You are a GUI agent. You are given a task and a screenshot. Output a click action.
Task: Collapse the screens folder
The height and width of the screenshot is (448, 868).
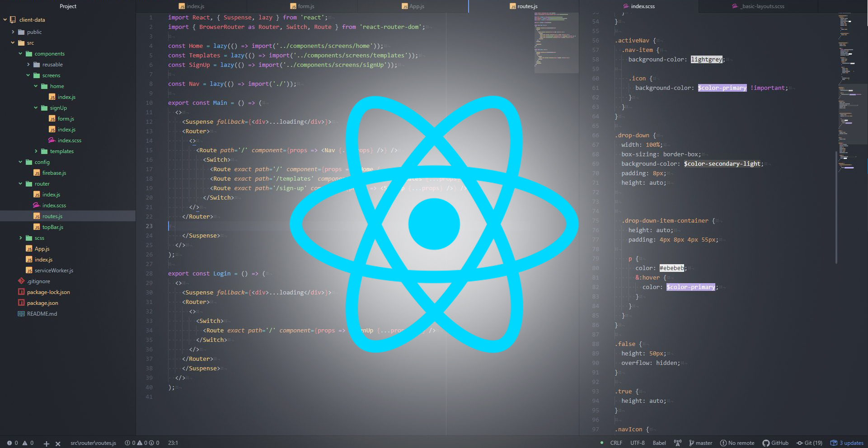[28, 75]
